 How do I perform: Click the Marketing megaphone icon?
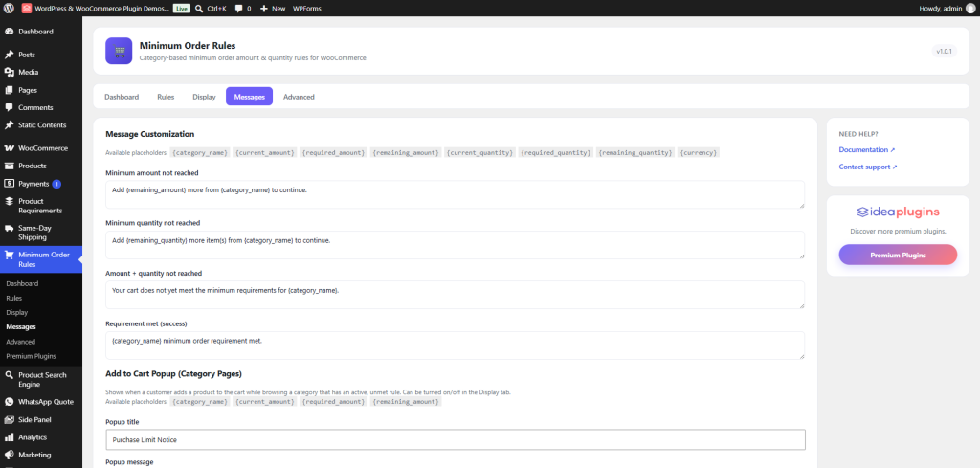(9, 455)
